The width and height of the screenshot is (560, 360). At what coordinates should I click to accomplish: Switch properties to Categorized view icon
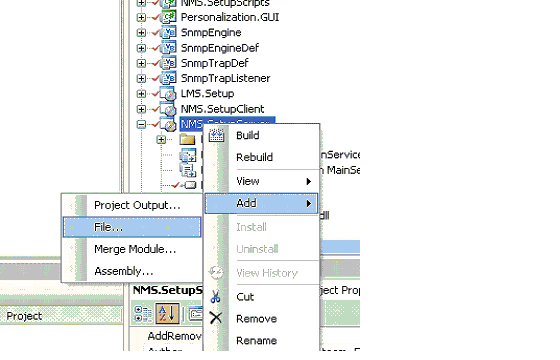(x=143, y=314)
